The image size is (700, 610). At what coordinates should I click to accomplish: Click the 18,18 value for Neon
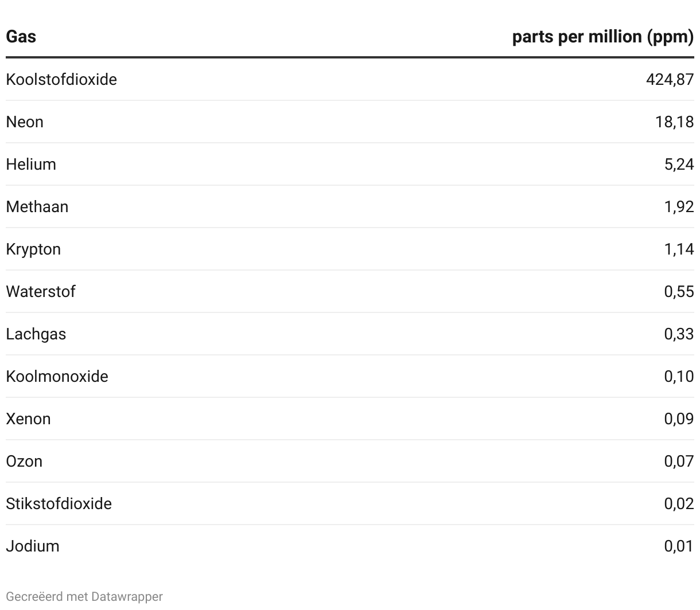675,122
